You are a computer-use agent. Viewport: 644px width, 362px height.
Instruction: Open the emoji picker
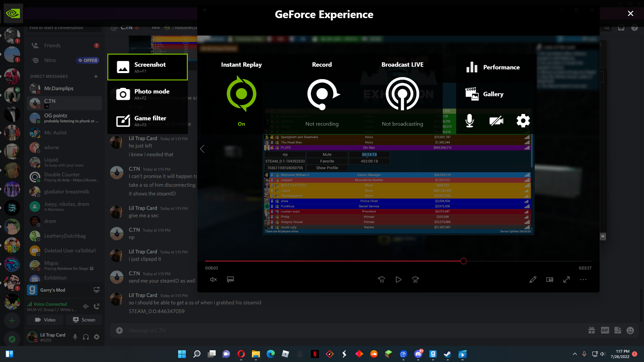630,330
